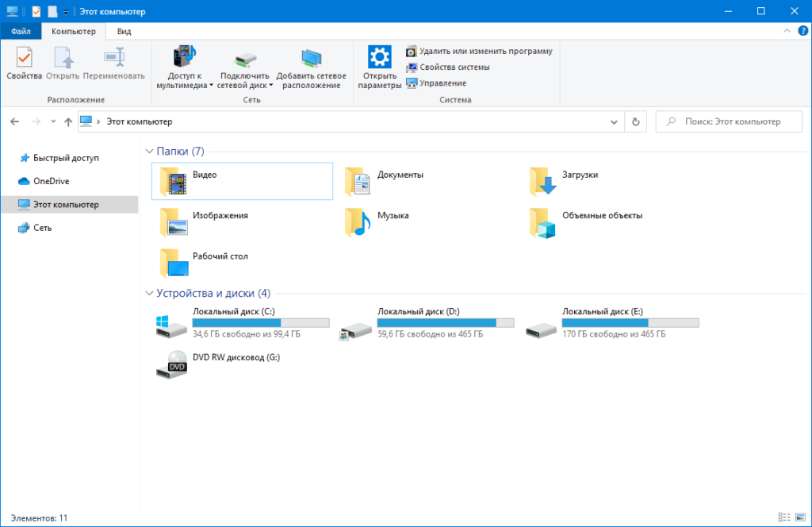Select DVD RW дисковод (G:) drive

(172, 364)
